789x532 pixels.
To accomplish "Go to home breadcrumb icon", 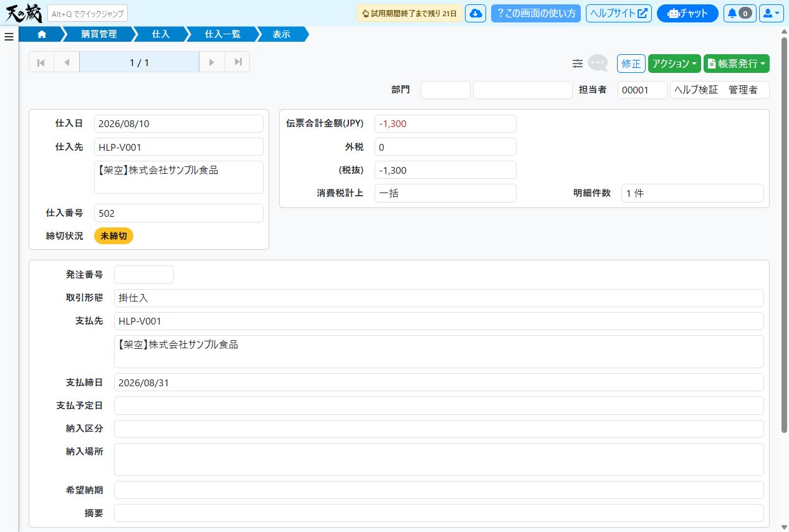I will click(42, 34).
